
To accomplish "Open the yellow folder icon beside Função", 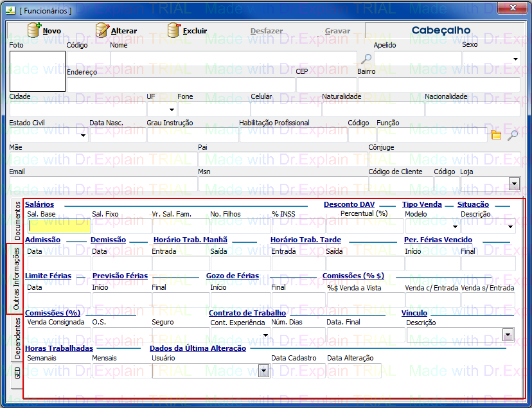I will [496, 135].
